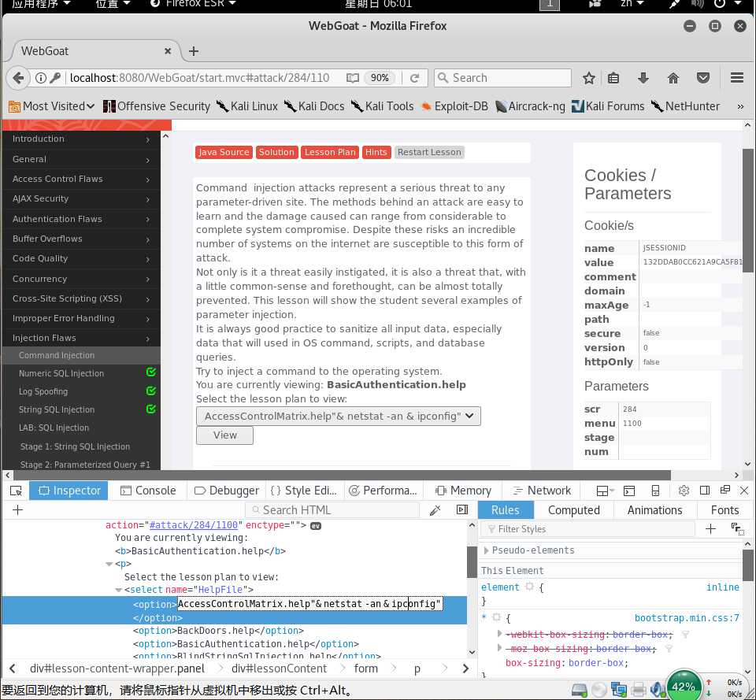This screenshot has width=756, height=700.
Task: Switch to the Animations sidebar tab
Action: click(x=654, y=510)
